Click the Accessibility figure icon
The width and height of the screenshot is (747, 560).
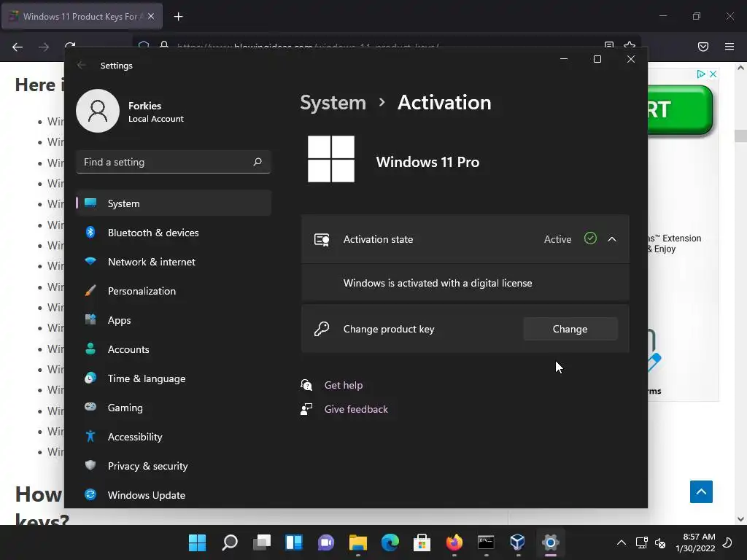click(90, 436)
